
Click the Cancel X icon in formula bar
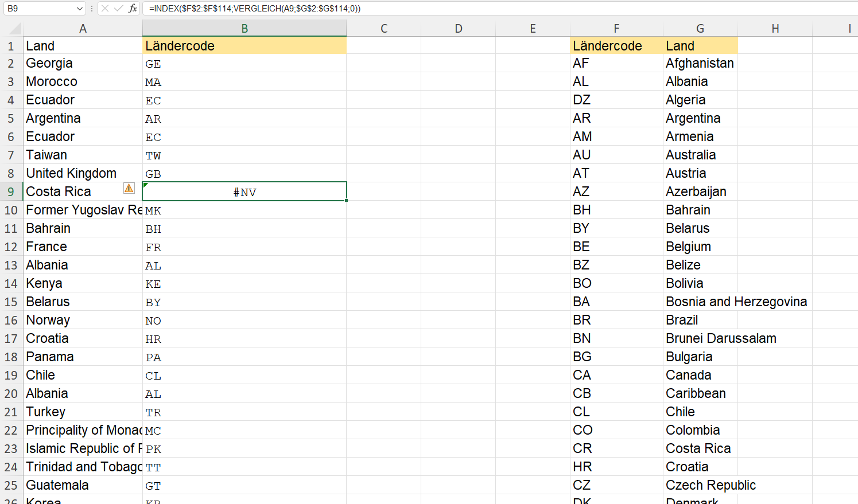pos(105,9)
